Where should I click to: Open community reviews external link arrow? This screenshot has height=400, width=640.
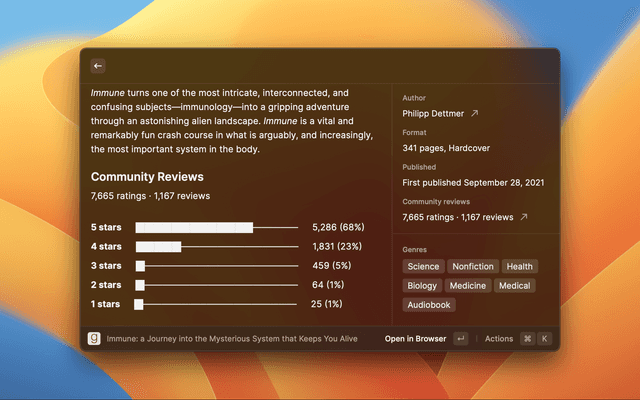(x=523, y=217)
